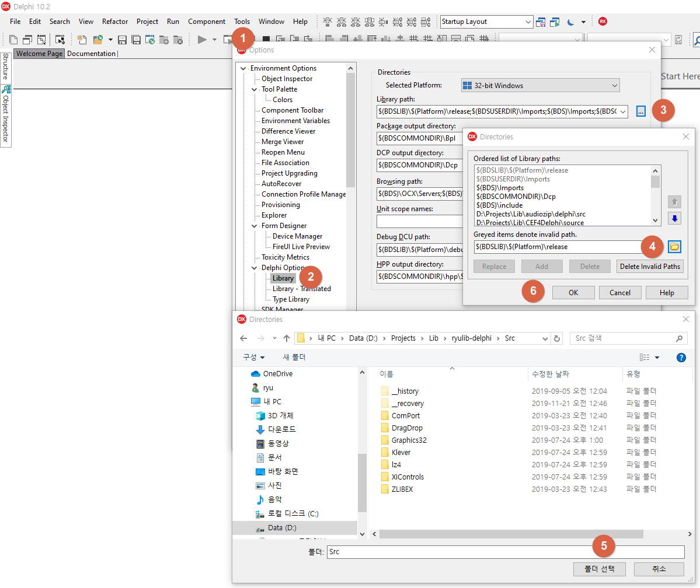Open the folder dialog help icon

pyautogui.click(x=681, y=358)
